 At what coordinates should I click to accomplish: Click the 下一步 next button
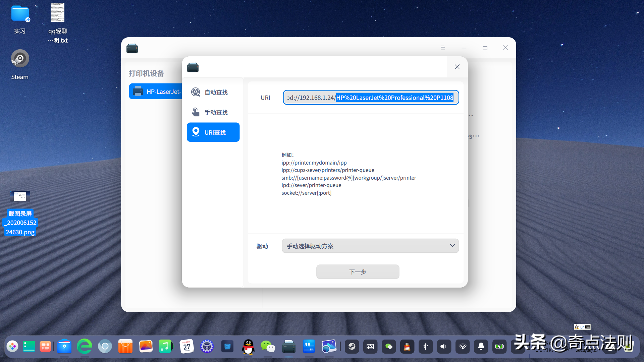click(358, 271)
